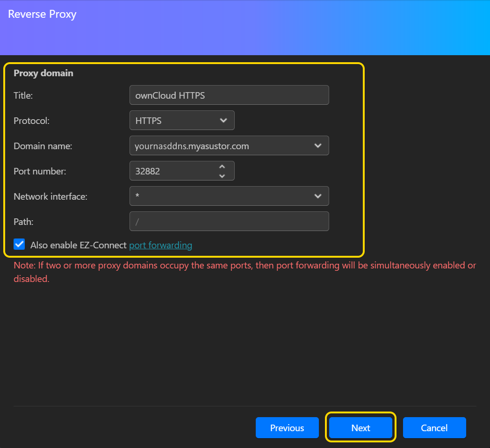Go back with the Previous button
The height and width of the screenshot is (448, 490).
[x=287, y=427]
